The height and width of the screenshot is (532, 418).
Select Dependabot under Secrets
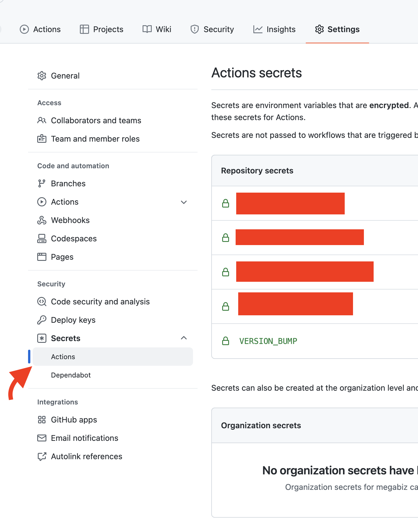(71, 375)
